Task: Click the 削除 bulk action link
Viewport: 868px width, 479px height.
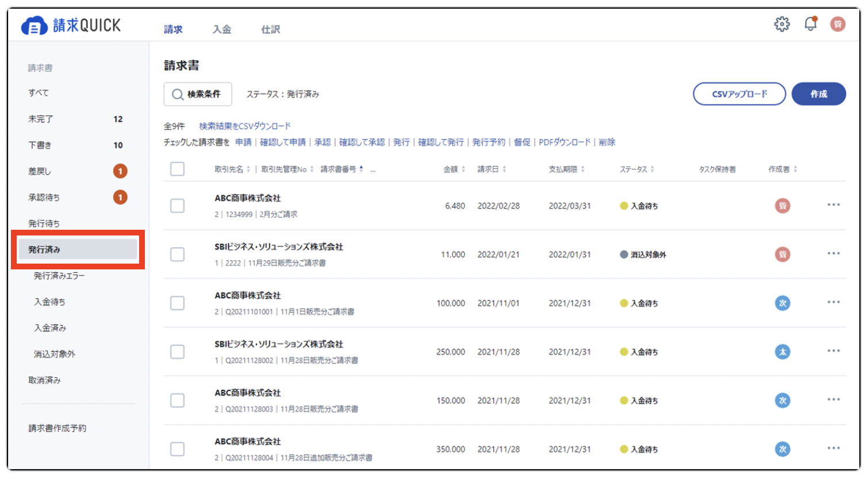Action: [x=607, y=142]
